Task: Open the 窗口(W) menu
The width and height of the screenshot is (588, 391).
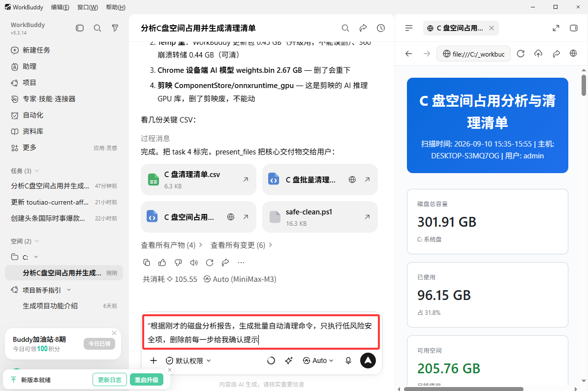Action: coord(88,7)
